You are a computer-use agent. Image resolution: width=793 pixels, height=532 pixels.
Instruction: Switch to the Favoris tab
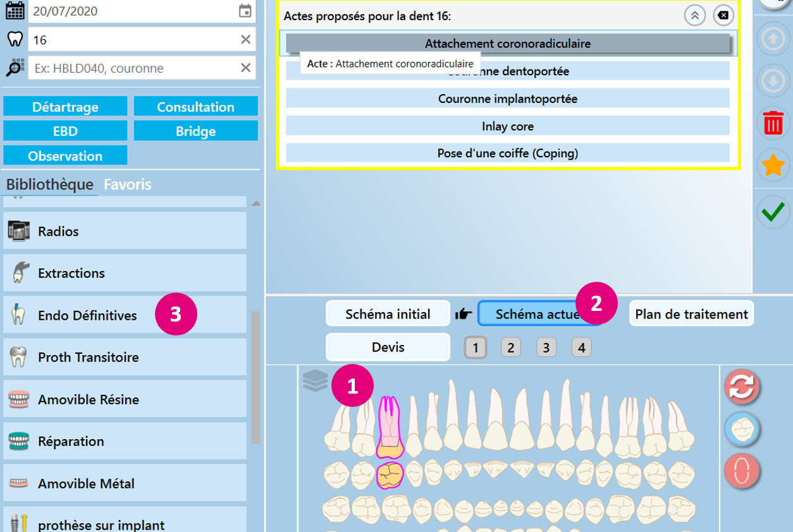(128, 184)
